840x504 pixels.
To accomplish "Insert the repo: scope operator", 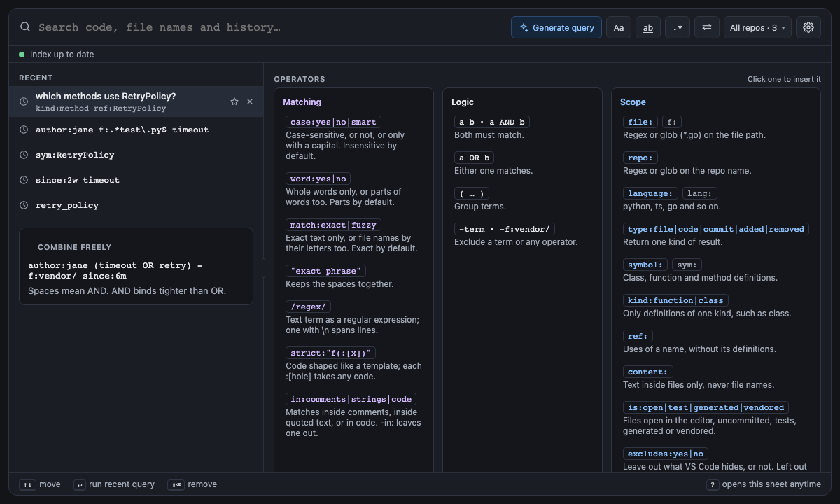I will coord(640,157).
